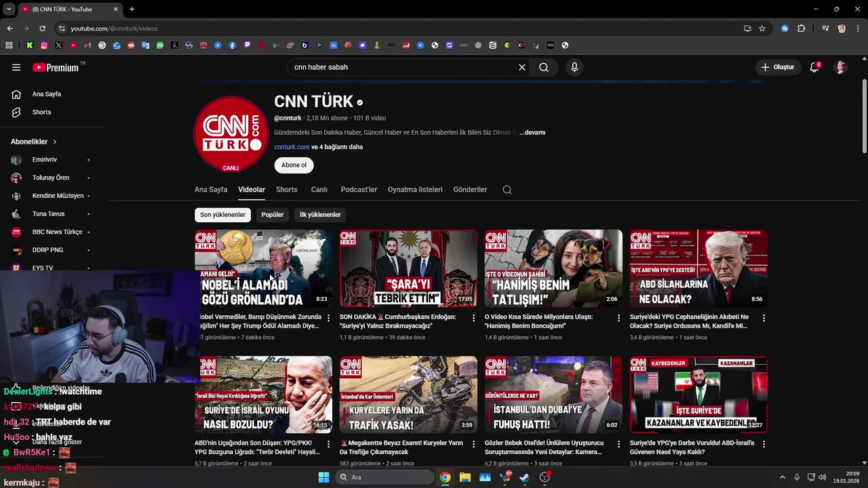This screenshot has height=488, width=868.
Task: Open Steam from the taskbar
Action: (x=525, y=477)
